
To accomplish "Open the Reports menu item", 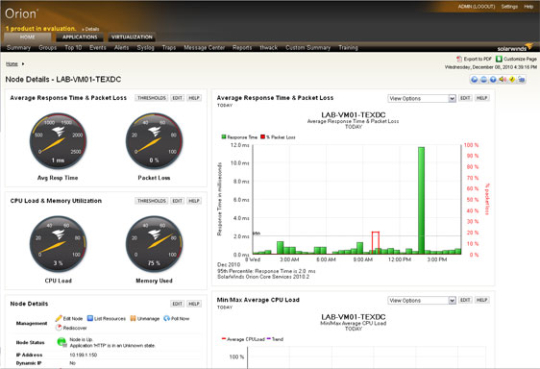I will [242, 48].
